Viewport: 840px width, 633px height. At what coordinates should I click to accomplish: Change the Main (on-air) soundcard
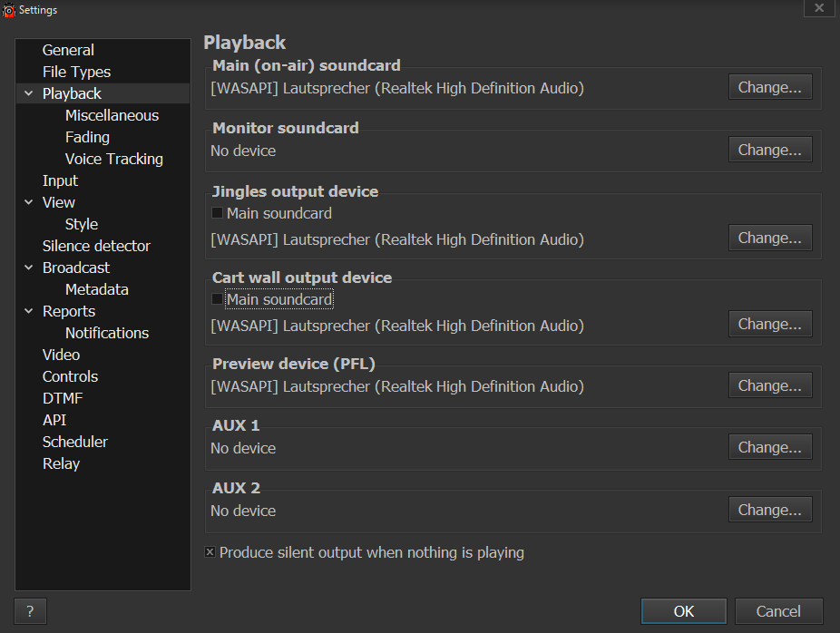pyautogui.click(x=769, y=87)
